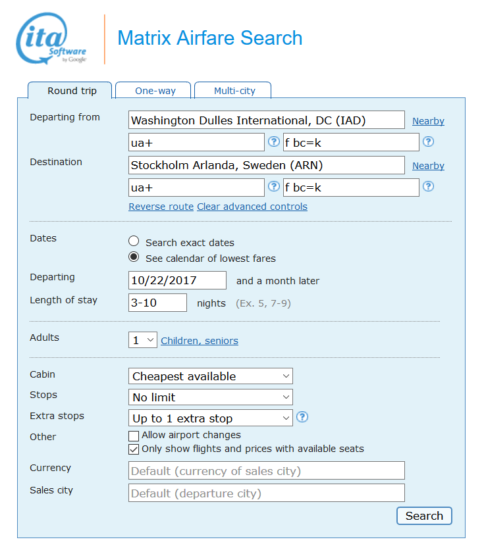Click the Departing date input field

tap(177, 280)
